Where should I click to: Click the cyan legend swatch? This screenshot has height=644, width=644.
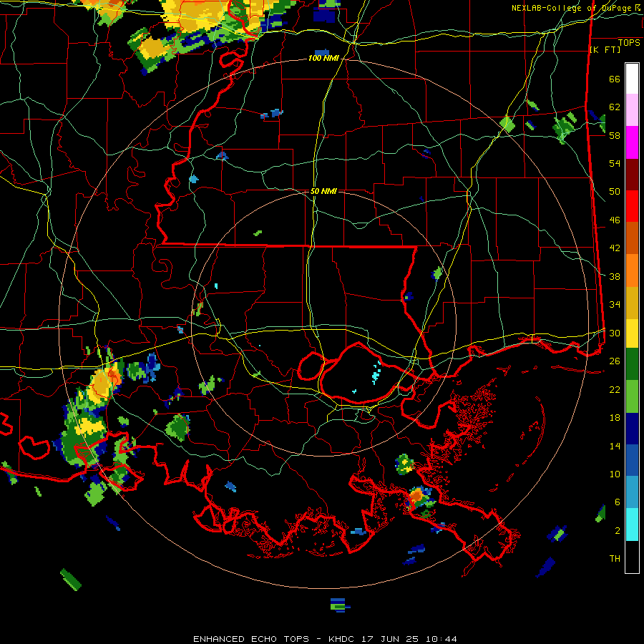point(632,525)
